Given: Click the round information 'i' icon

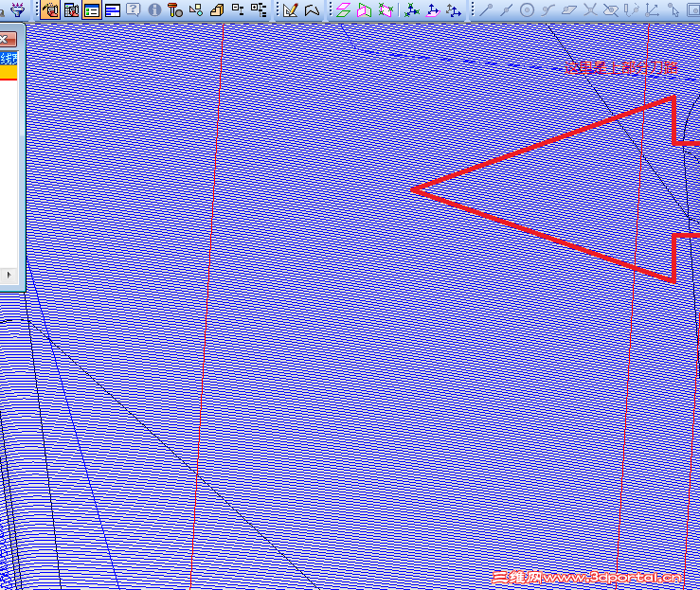Looking at the screenshot, I should pos(154,9).
